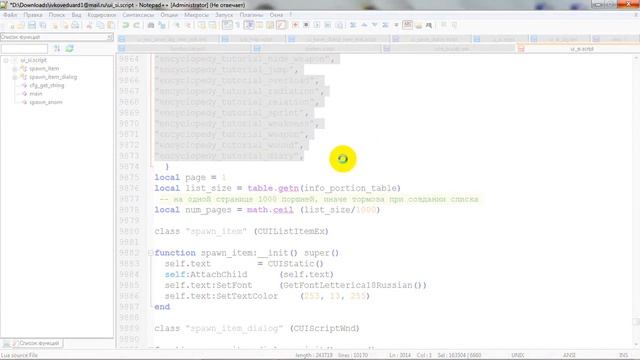Click the ABC spell-check toolbar icon
Screen dimensions: 640x360
pyautogui.click(x=407, y=25)
